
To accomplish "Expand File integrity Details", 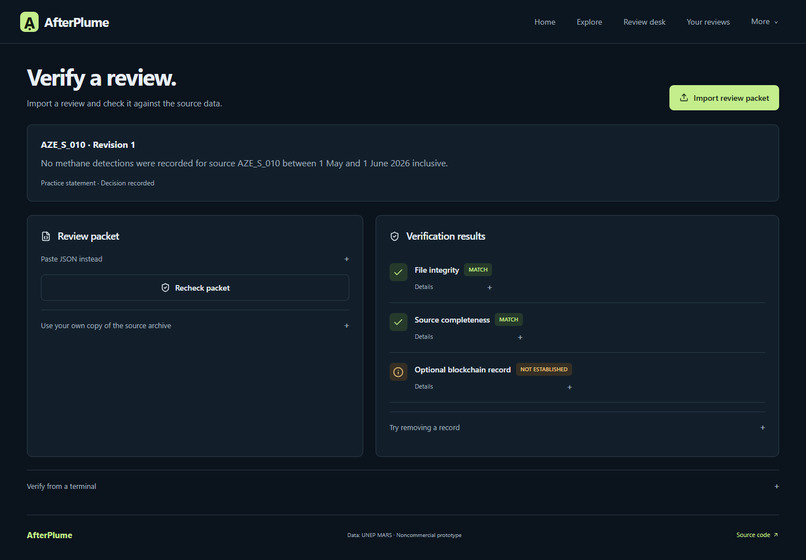I will [453, 287].
